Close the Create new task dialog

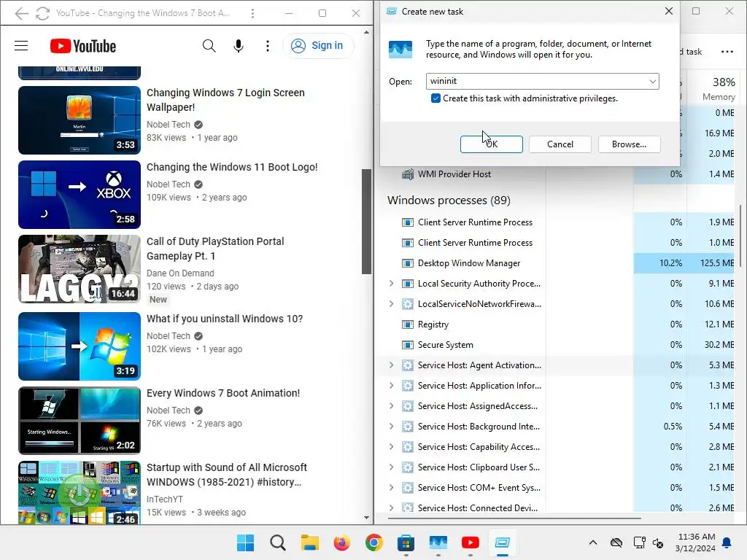tap(668, 11)
